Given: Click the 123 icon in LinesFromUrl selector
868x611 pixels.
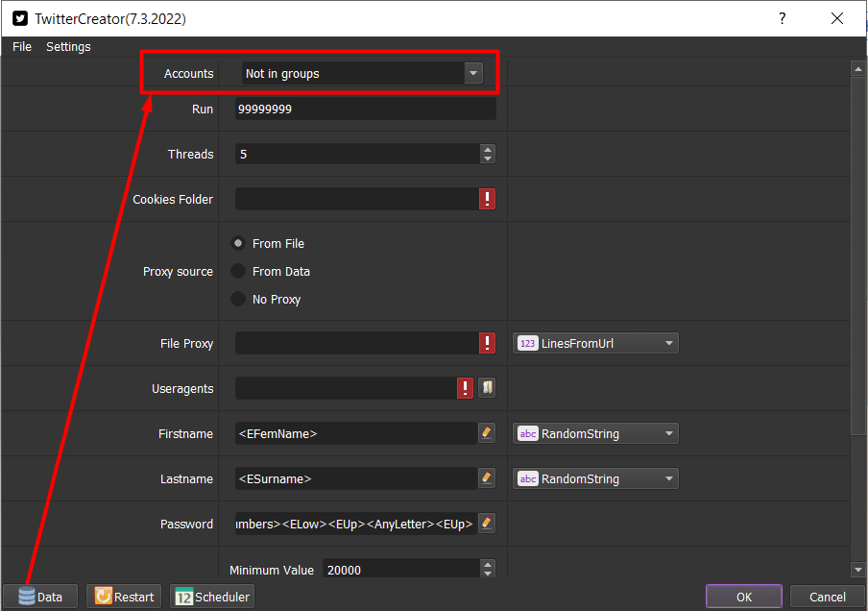Looking at the screenshot, I should [527, 343].
